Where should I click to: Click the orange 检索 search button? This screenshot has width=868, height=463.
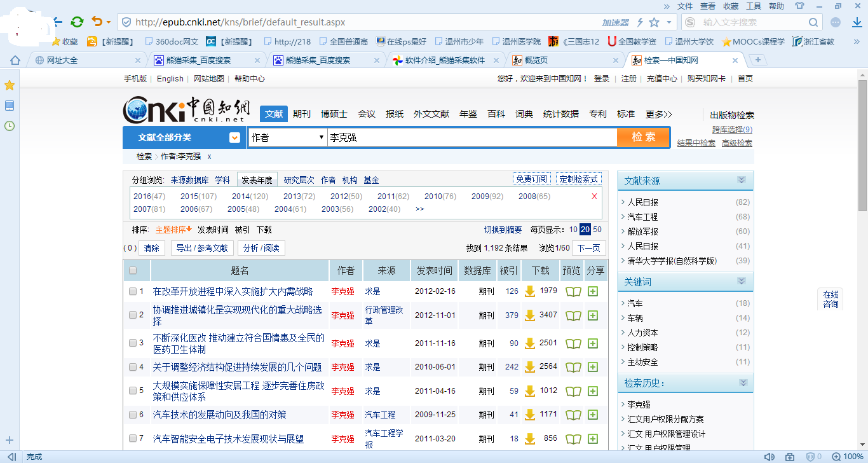(643, 137)
